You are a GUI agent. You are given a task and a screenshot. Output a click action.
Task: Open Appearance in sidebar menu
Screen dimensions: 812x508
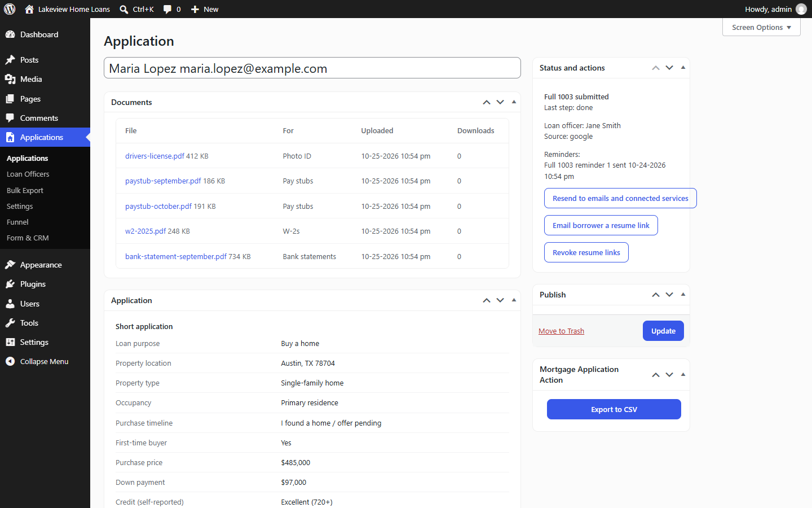(x=45, y=265)
